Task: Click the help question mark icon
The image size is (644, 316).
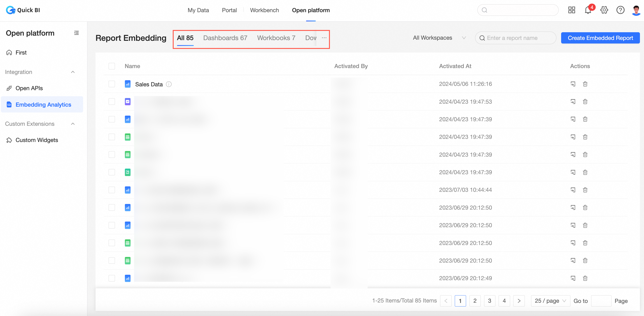Action: (x=620, y=10)
